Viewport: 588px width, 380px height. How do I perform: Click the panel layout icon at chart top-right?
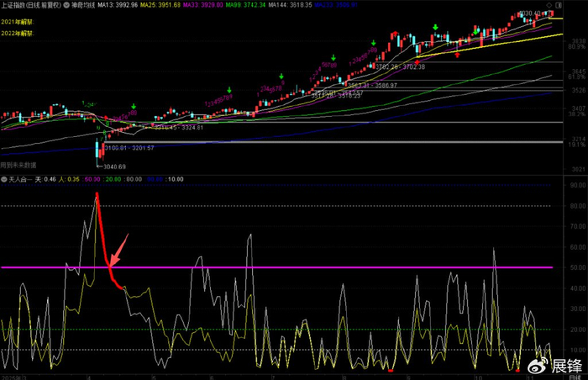point(559,5)
